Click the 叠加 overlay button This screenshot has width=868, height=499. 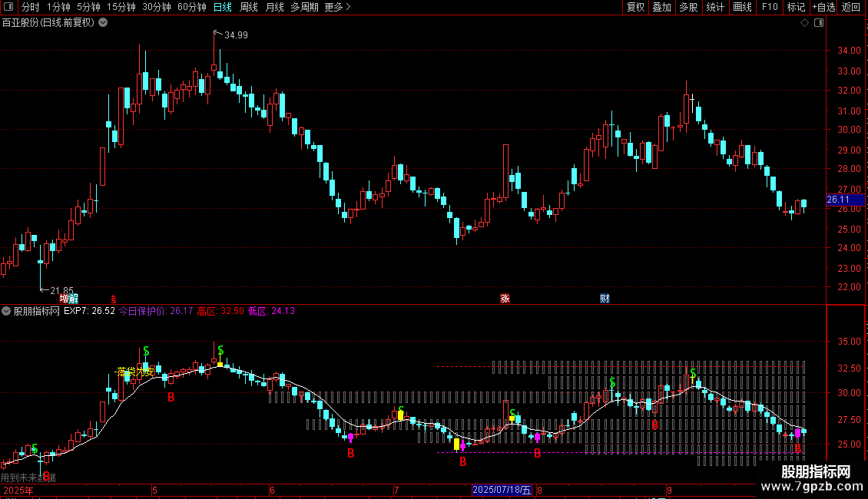tap(661, 7)
